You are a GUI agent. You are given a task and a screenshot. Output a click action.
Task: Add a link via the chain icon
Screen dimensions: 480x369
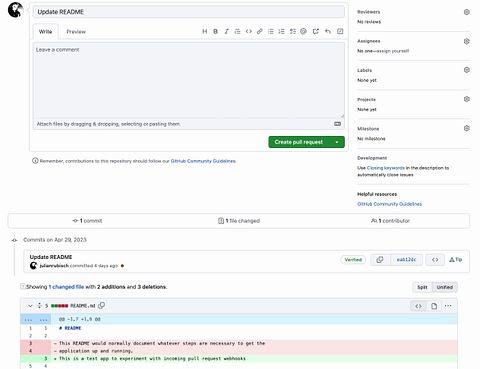pos(260,31)
